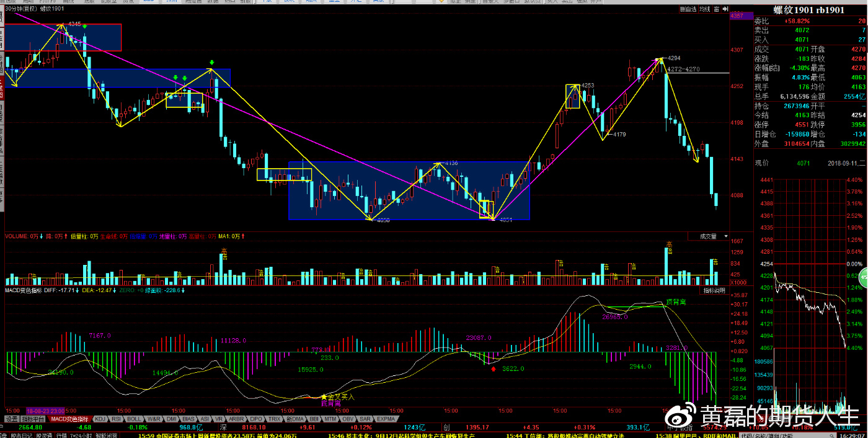The width and height of the screenshot is (868, 438).
Task: Open the 设置 tab below the chart
Action: coord(12,419)
